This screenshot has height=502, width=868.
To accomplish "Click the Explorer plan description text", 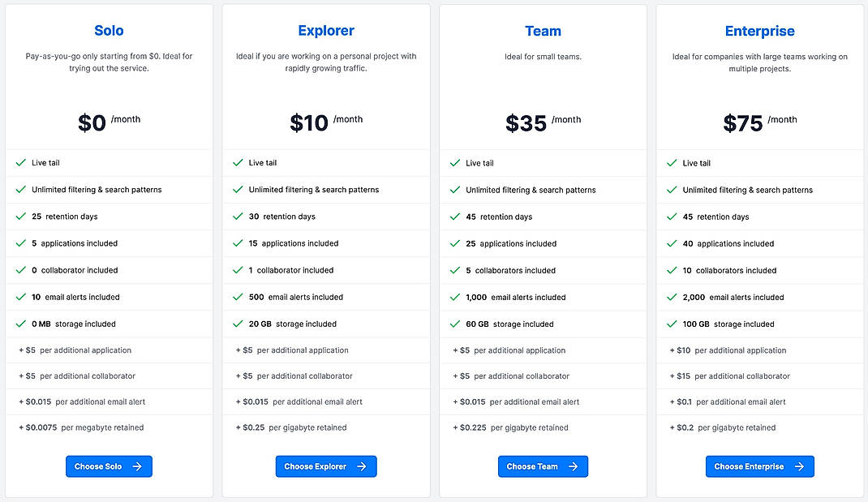I will point(325,62).
